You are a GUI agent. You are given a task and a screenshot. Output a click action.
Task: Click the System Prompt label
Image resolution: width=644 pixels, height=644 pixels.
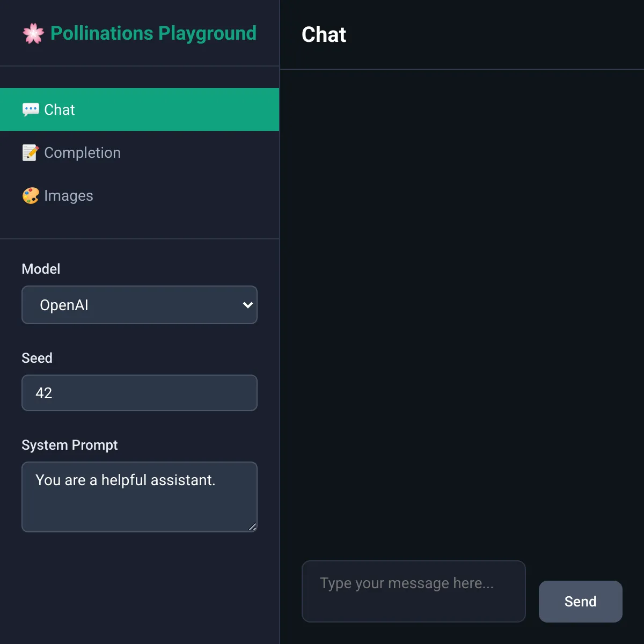(x=70, y=445)
